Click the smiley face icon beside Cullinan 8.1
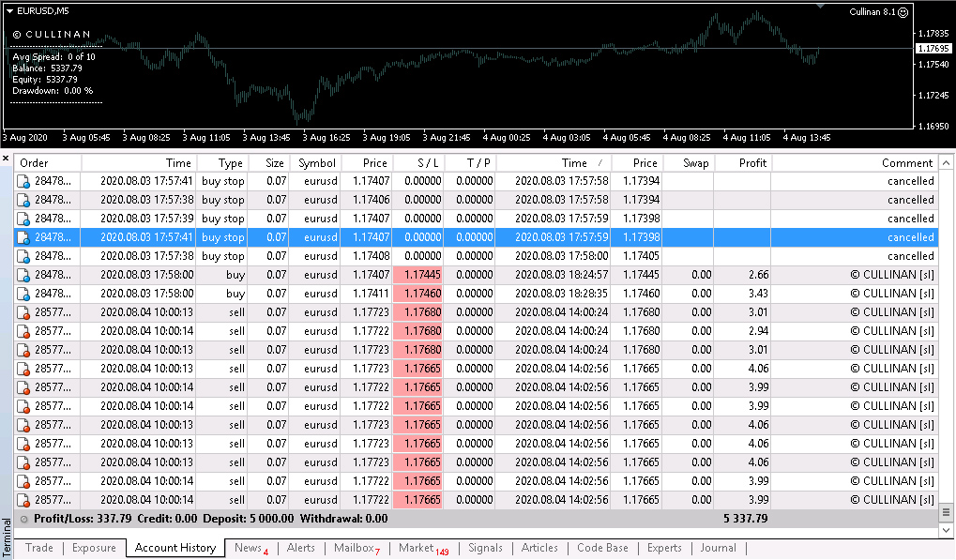The height and width of the screenshot is (560, 956). pos(903,12)
